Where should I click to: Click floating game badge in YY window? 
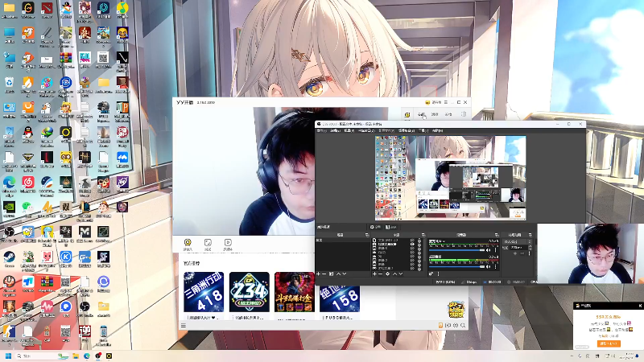456,310
